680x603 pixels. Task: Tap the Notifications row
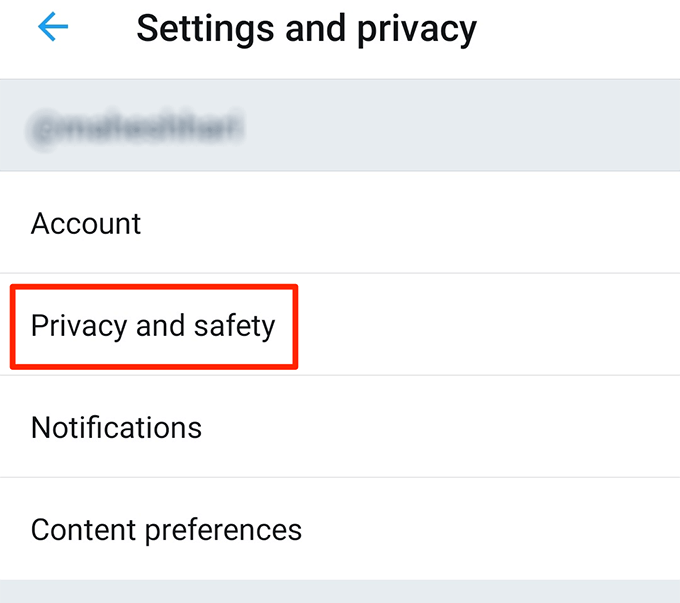tap(340, 428)
